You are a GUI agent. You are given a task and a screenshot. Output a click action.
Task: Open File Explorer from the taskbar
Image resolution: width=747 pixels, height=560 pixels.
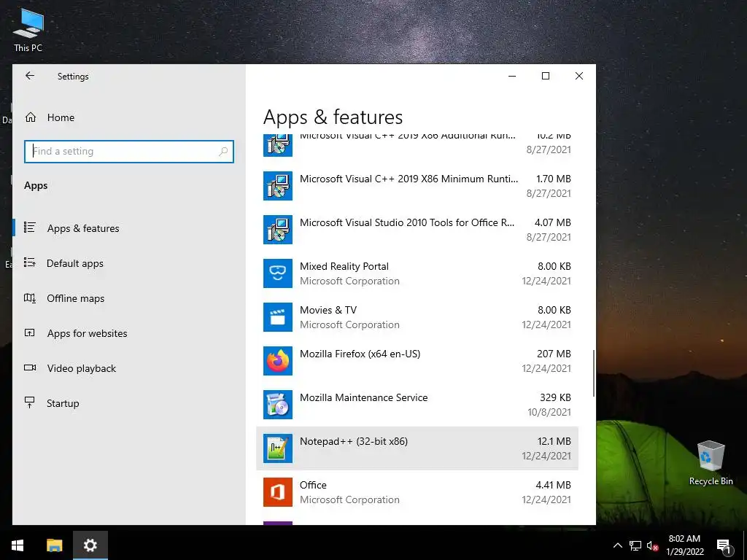click(x=54, y=545)
